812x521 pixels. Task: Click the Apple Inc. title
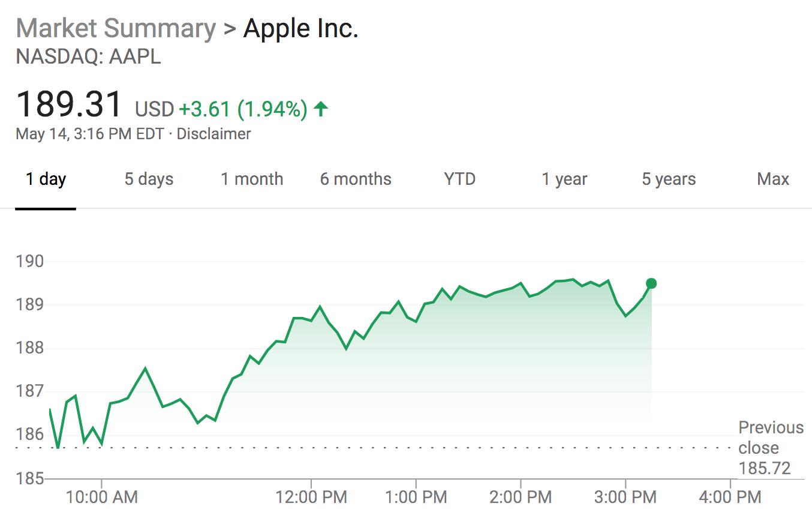coord(300,28)
